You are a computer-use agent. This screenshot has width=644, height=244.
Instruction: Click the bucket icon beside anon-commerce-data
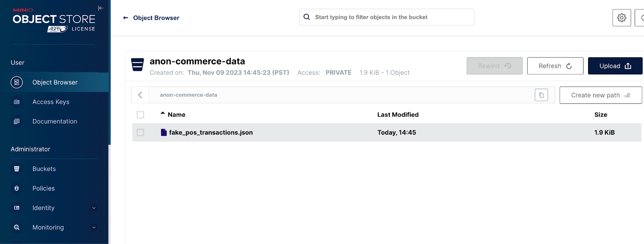click(x=138, y=65)
